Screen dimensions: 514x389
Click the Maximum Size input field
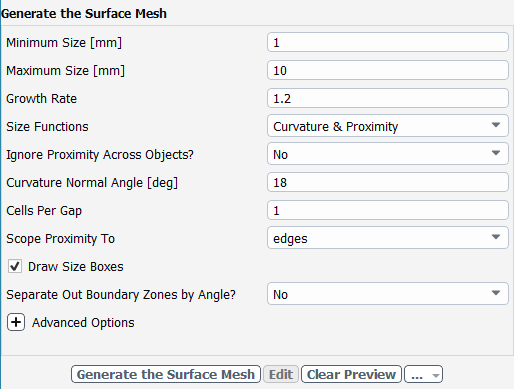(x=388, y=70)
